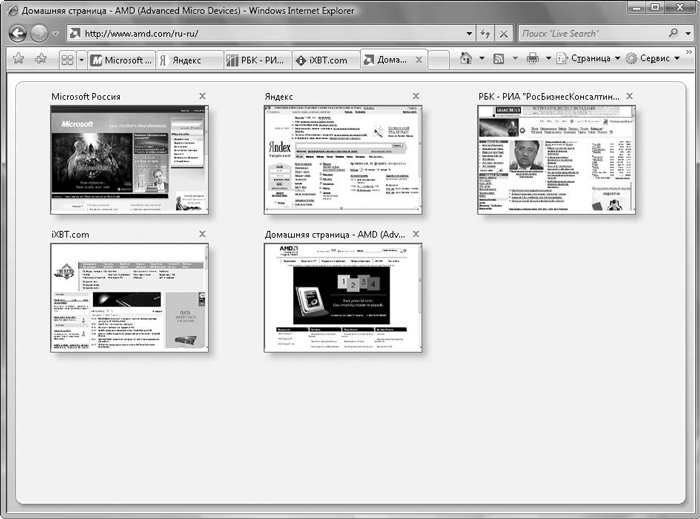This screenshot has width=700, height=519.
Task: Click the Forward navigation arrow
Action: point(40,33)
